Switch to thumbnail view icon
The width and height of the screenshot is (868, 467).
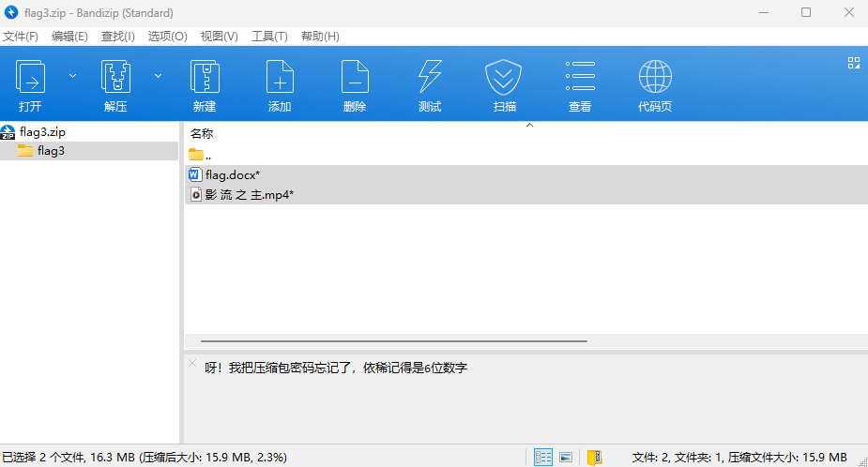pyautogui.click(x=566, y=457)
